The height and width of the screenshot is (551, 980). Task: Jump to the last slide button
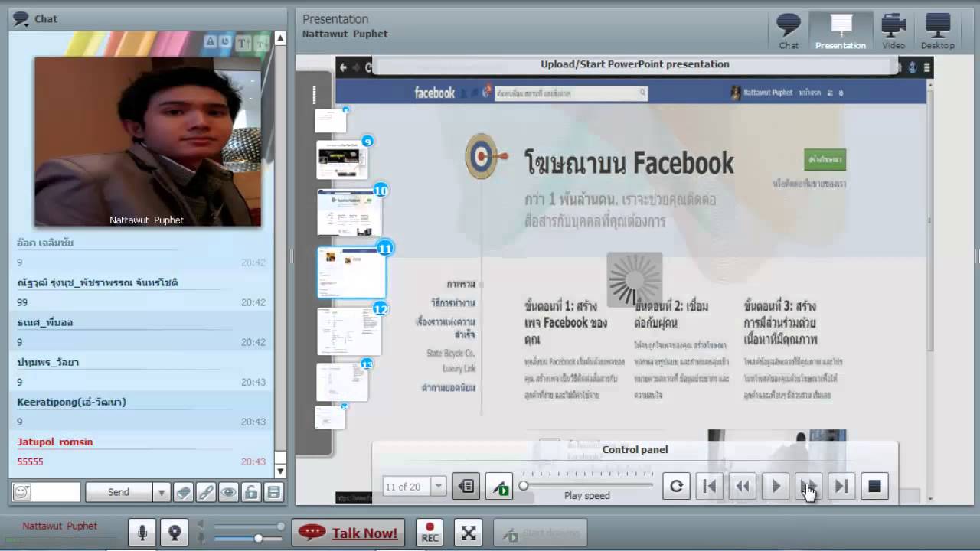[x=841, y=486]
